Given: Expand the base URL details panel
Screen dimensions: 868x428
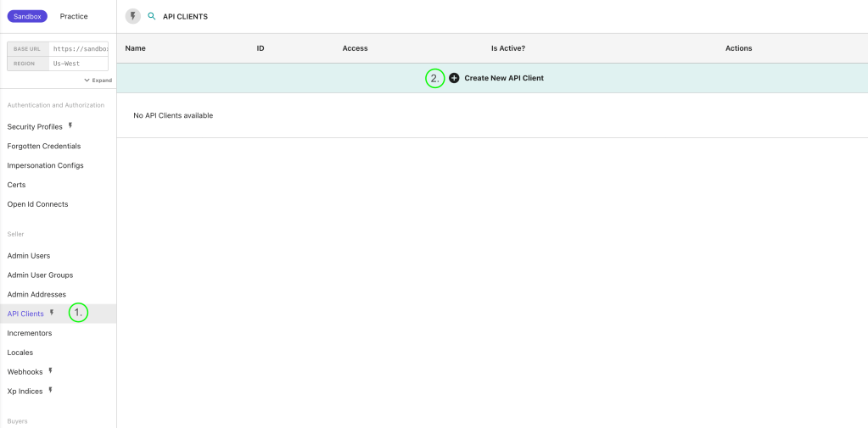Looking at the screenshot, I should [x=98, y=81].
